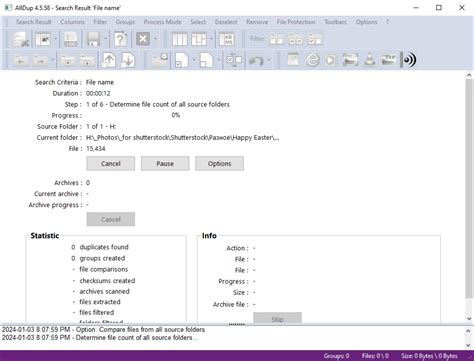This screenshot has width=474, height=361.
Task: Click 'Groups: 0' in the status bar
Action: (x=336, y=356)
